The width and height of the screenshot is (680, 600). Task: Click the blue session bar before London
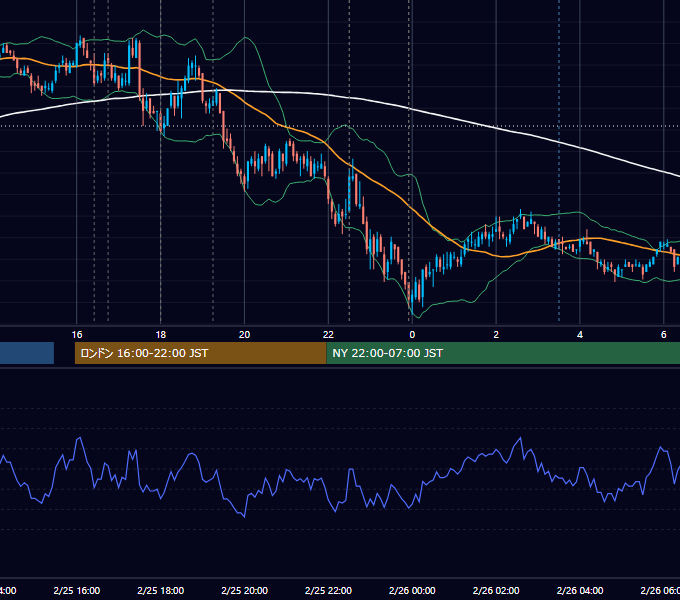(x=27, y=353)
